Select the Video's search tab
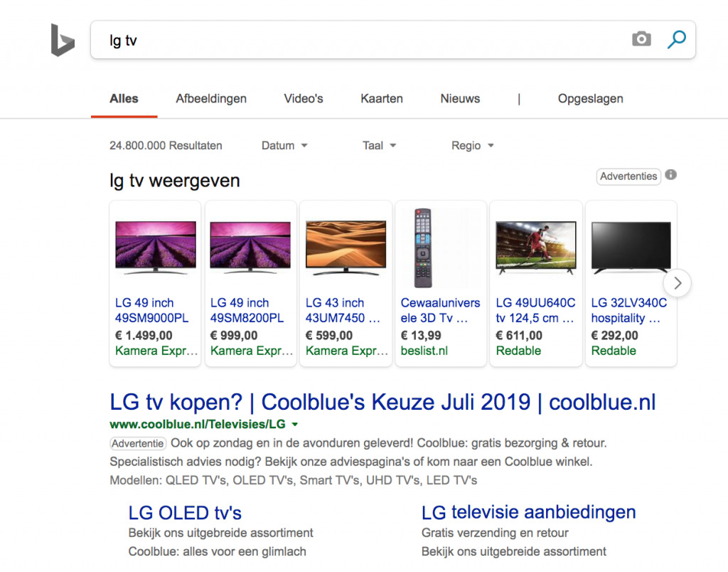 (303, 98)
